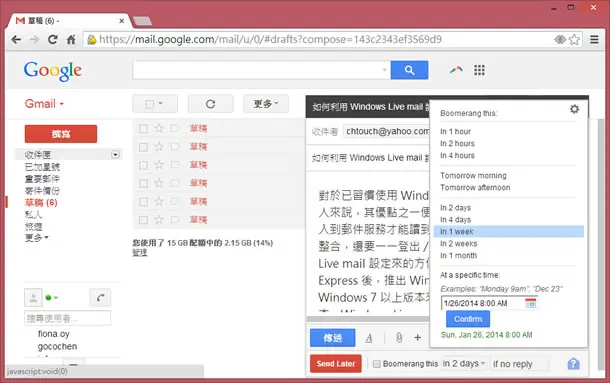This screenshot has height=383, width=610.
Task: Open Boomerang help question mark icon
Action: (x=573, y=364)
